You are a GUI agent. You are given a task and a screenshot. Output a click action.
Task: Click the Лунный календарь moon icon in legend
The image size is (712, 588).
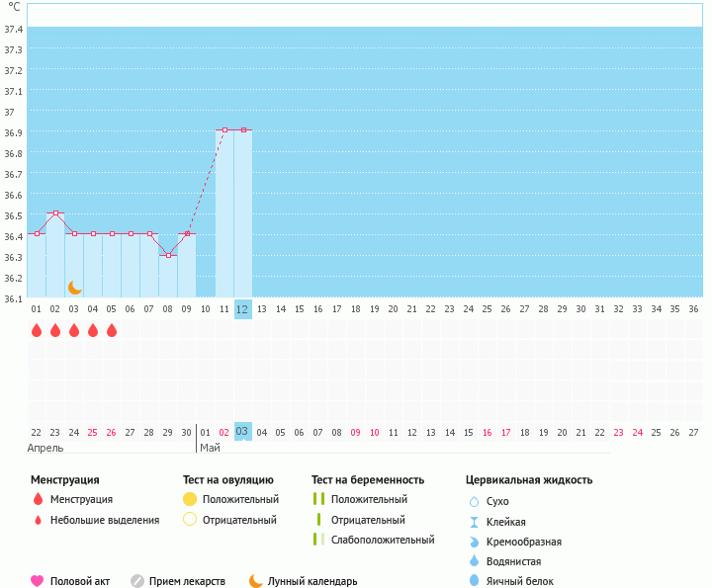pos(256,581)
